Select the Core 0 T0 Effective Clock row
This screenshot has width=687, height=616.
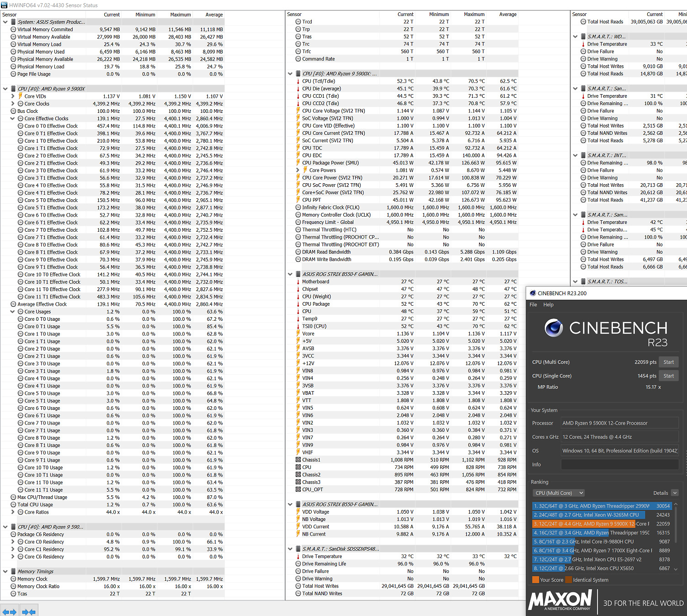112,126
